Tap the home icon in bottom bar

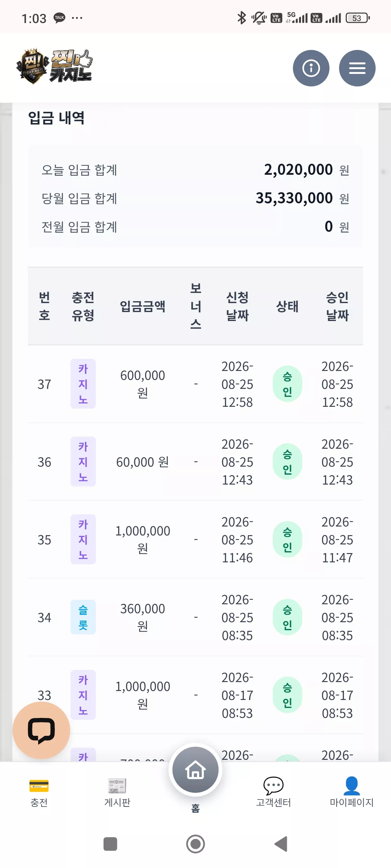195,770
